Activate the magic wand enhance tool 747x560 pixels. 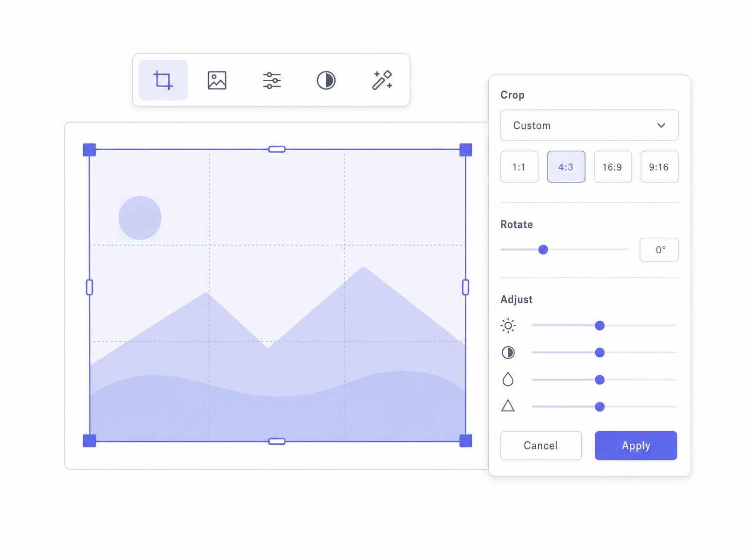pos(382,80)
